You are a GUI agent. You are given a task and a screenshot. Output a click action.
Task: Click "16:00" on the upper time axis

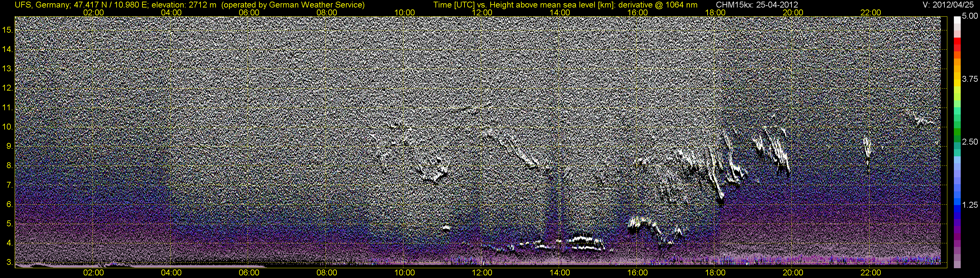coord(638,12)
